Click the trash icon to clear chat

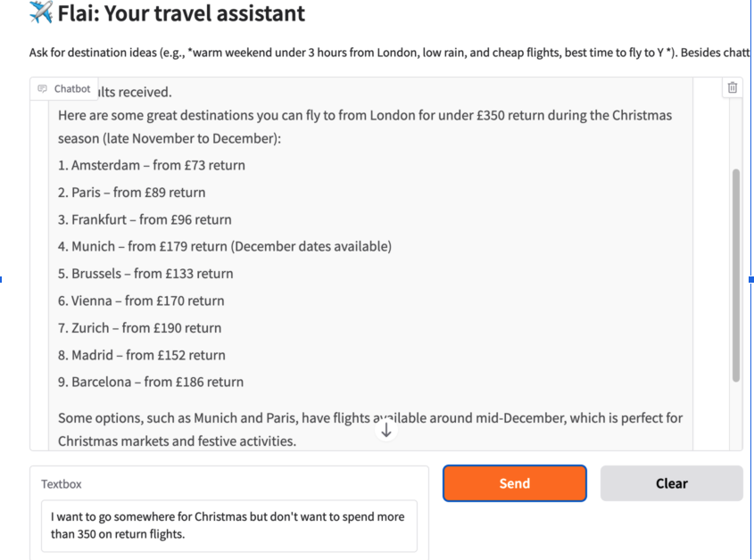733,87
